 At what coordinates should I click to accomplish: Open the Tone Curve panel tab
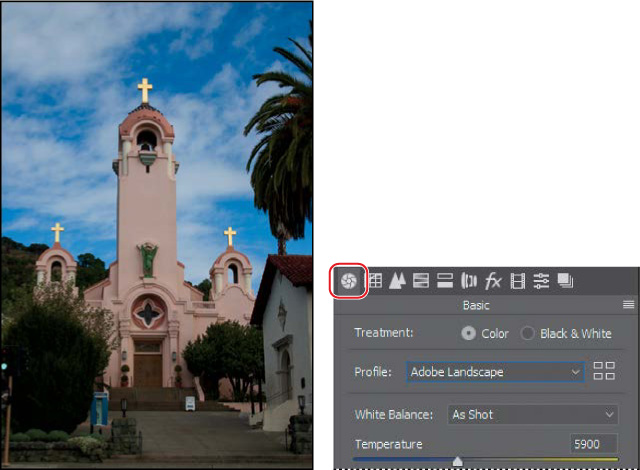coord(375,281)
